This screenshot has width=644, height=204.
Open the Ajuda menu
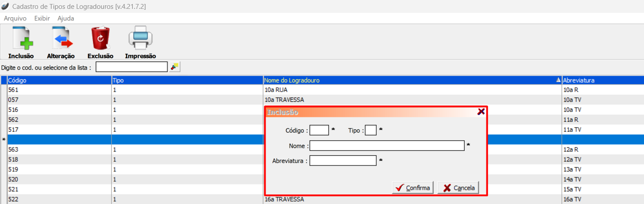tap(66, 19)
